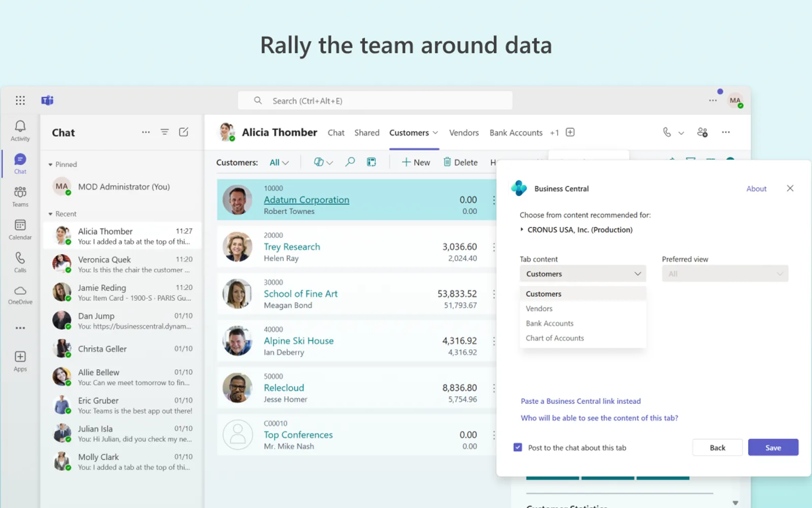Open the About link in Business Central
The image size is (812, 508).
(756, 188)
